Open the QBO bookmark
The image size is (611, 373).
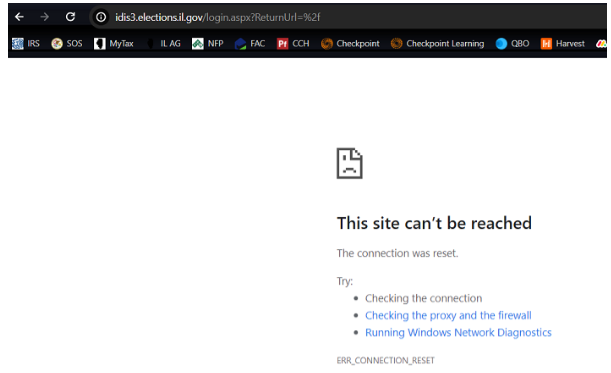tap(512, 44)
